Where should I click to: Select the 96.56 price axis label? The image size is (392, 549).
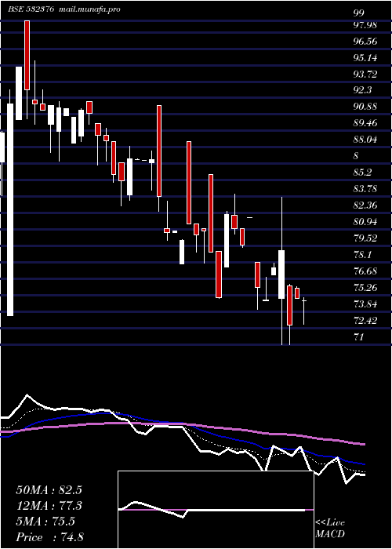tap(365, 42)
